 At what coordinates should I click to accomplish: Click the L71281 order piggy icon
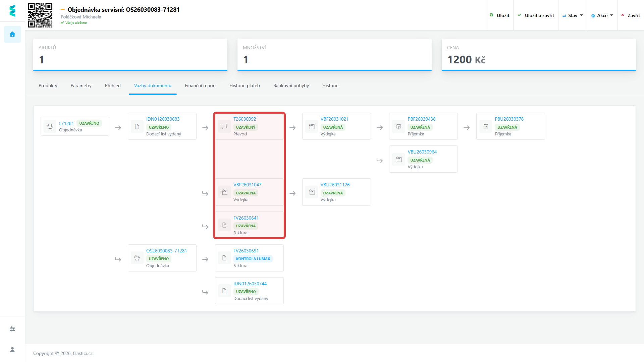tap(50, 126)
